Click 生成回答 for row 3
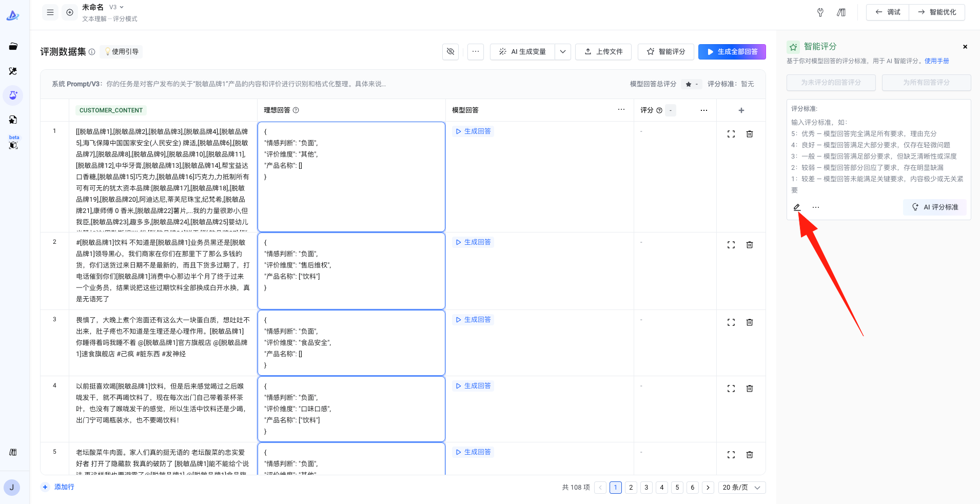The image size is (980, 504). point(473,320)
